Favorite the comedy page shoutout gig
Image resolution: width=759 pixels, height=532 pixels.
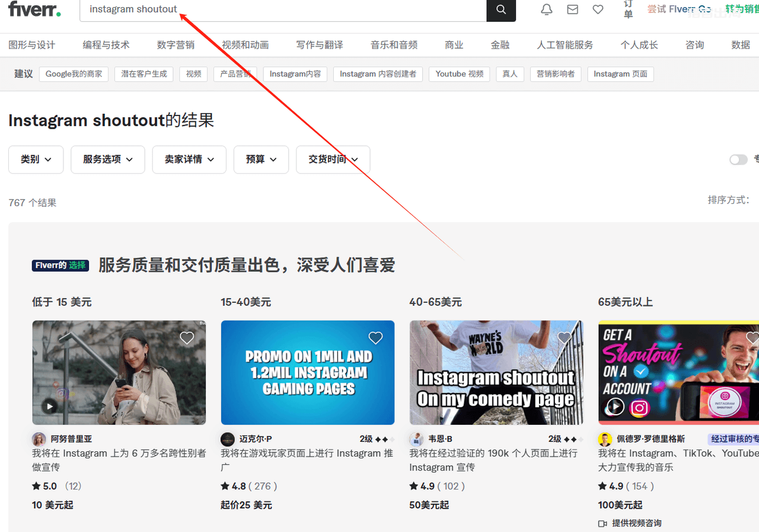pyautogui.click(x=564, y=338)
